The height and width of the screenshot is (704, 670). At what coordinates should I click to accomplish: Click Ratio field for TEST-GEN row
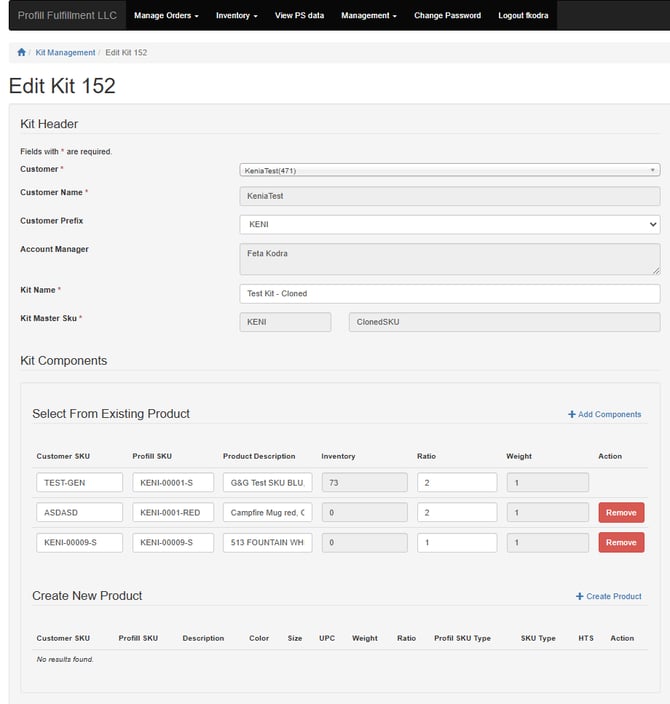[x=456, y=482]
